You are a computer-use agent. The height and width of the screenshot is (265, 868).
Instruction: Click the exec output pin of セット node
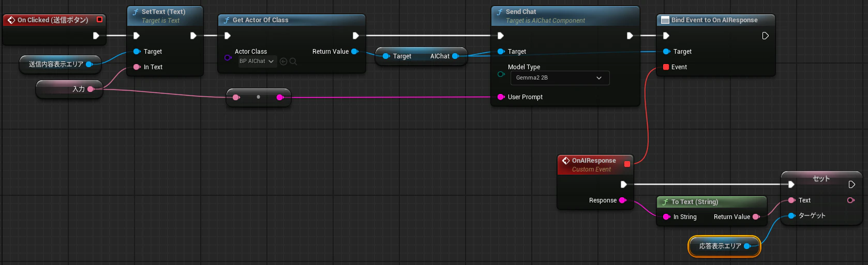851,184
